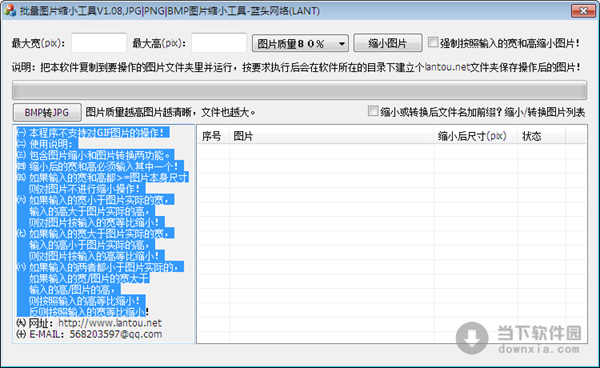
Task: Close the 批量图片缩小工具 window
Action: click(x=583, y=11)
